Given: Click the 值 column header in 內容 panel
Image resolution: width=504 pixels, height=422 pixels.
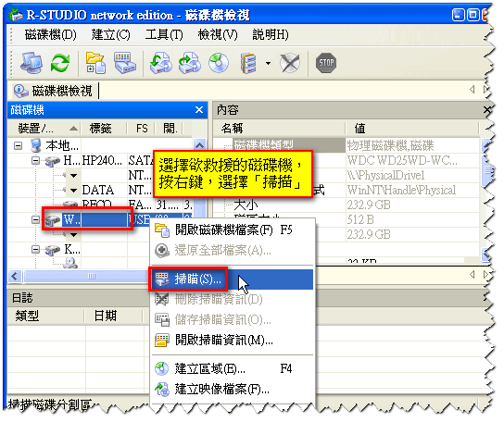Looking at the screenshot, I should click(412, 128).
